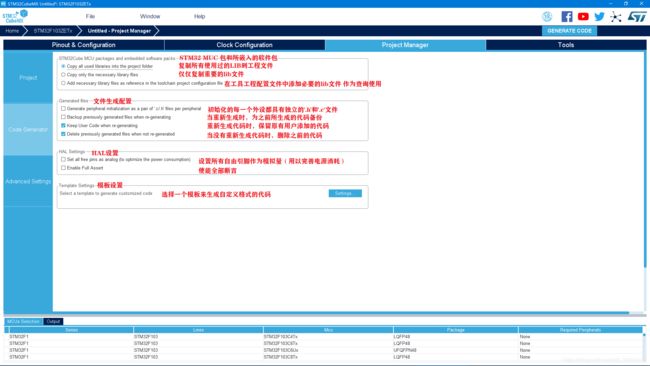The height and width of the screenshot is (366, 650).
Task: Click the main panel vertical scrollbar
Action: coord(645,160)
